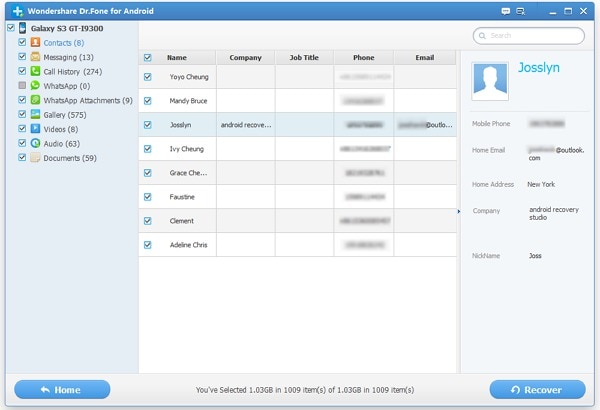Click Josslyn's avatar picture
Viewport: 600px width, 410px height.
click(490, 81)
